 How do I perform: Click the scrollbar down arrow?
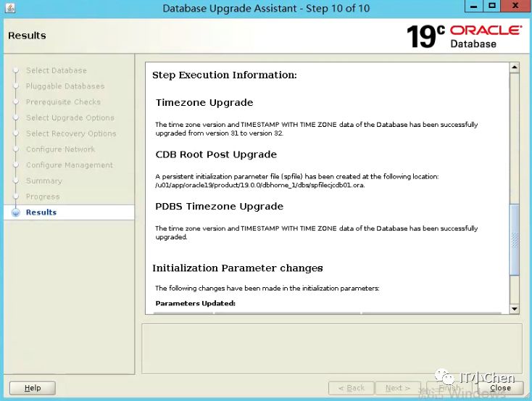coord(515,309)
